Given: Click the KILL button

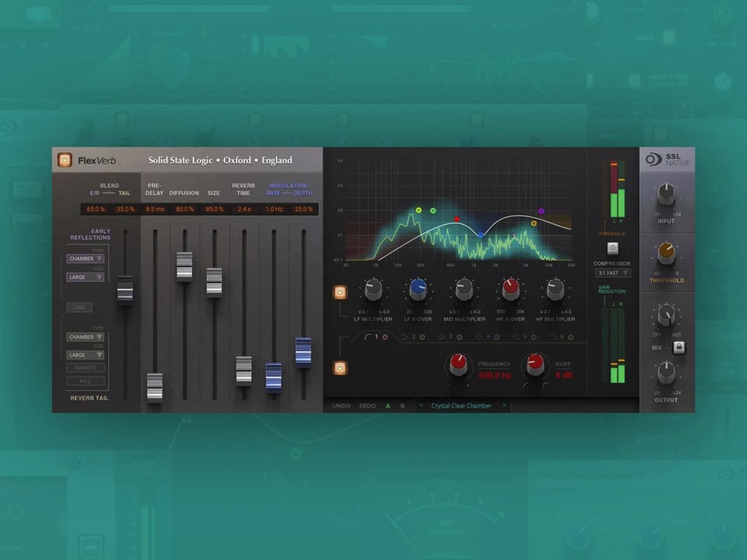Looking at the screenshot, I should point(86,381).
